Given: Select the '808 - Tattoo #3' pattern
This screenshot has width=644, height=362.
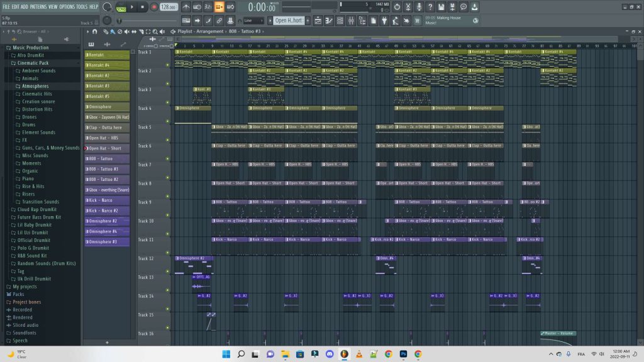Looking at the screenshot, I should (107, 169).
